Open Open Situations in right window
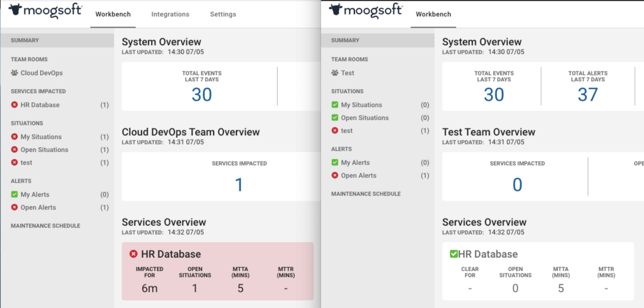The image size is (644, 308). pyautogui.click(x=365, y=118)
